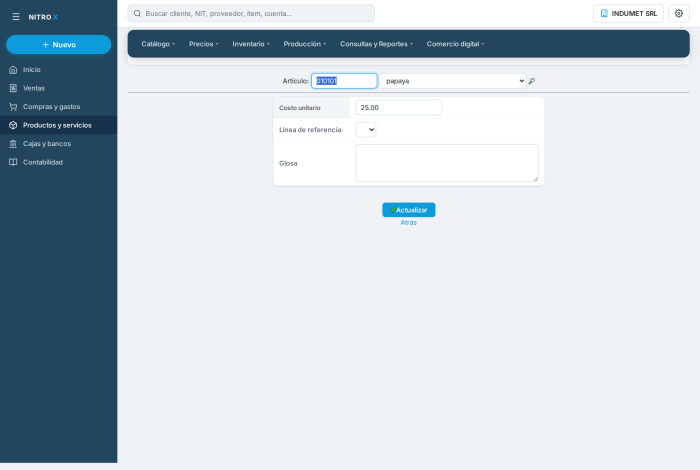Open Compras y gastos cart icon
Viewport: 700px width, 470px height.
[x=13, y=107]
